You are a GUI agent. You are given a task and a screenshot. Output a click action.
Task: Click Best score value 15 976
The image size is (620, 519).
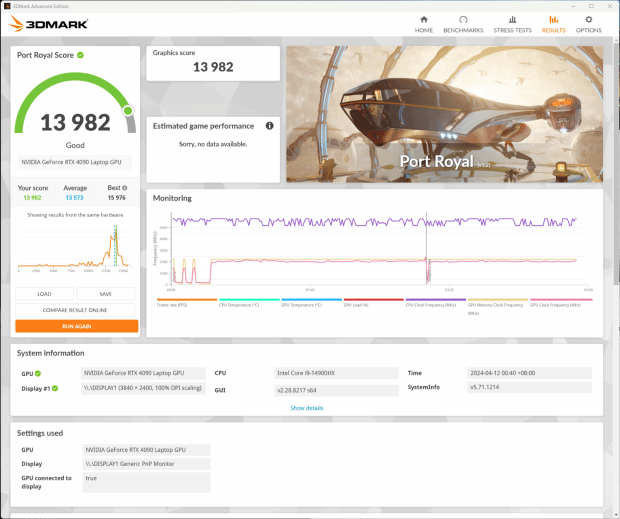(117, 197)
